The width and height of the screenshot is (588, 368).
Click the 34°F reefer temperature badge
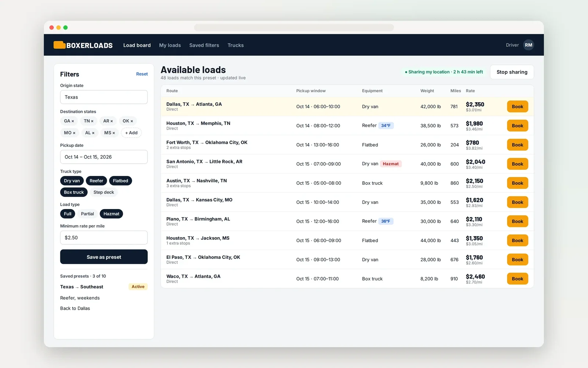click(x=386, y=126)
